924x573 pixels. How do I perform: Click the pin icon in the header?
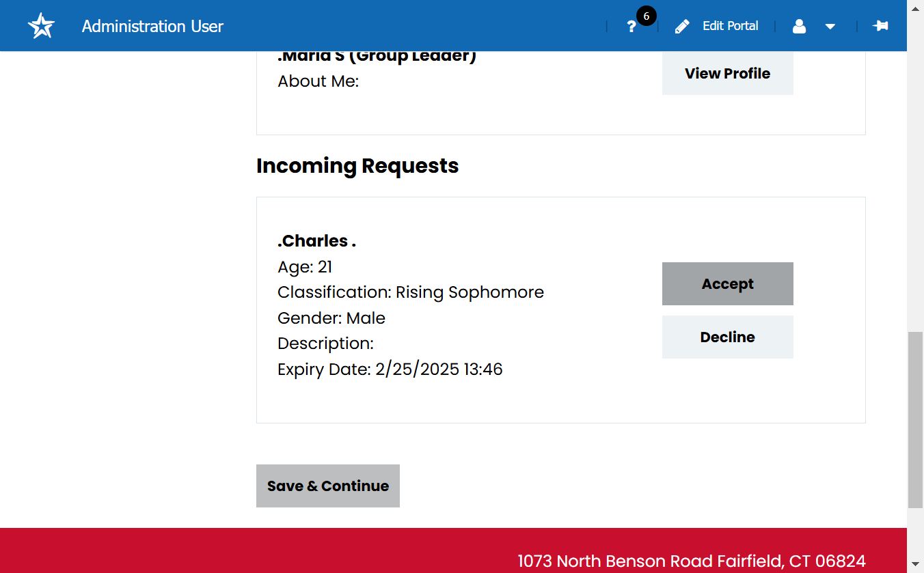(880, 26)
